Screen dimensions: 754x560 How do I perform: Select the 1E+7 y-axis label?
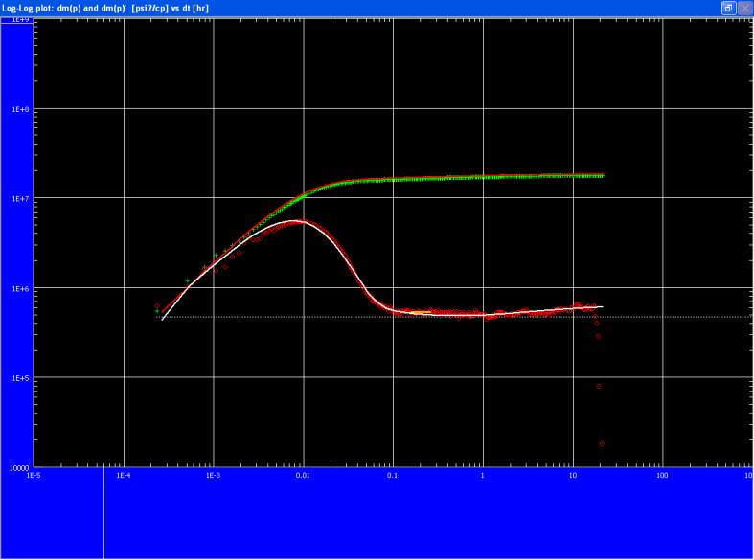pyautogui.click(x=19, y=199)
